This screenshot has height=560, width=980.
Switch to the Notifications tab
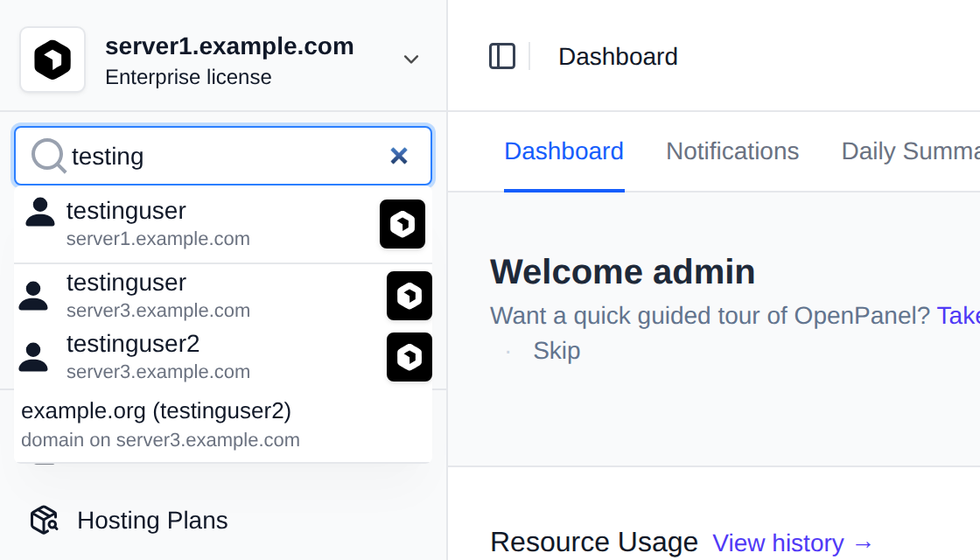tap(732, 151)
